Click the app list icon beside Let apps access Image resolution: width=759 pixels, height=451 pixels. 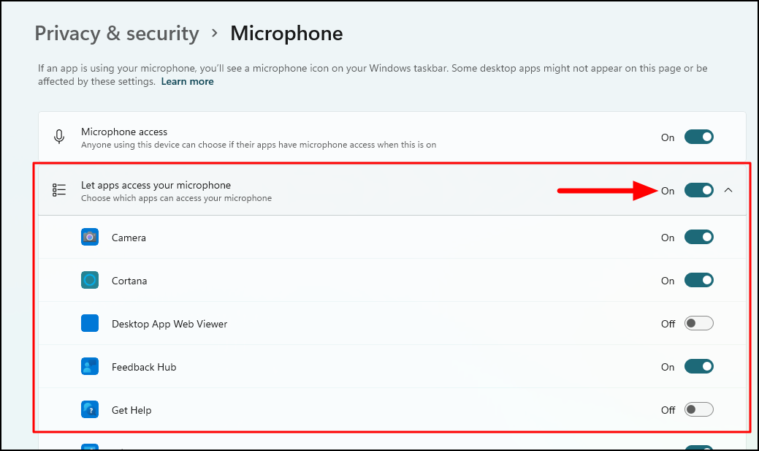coord(60,190)
